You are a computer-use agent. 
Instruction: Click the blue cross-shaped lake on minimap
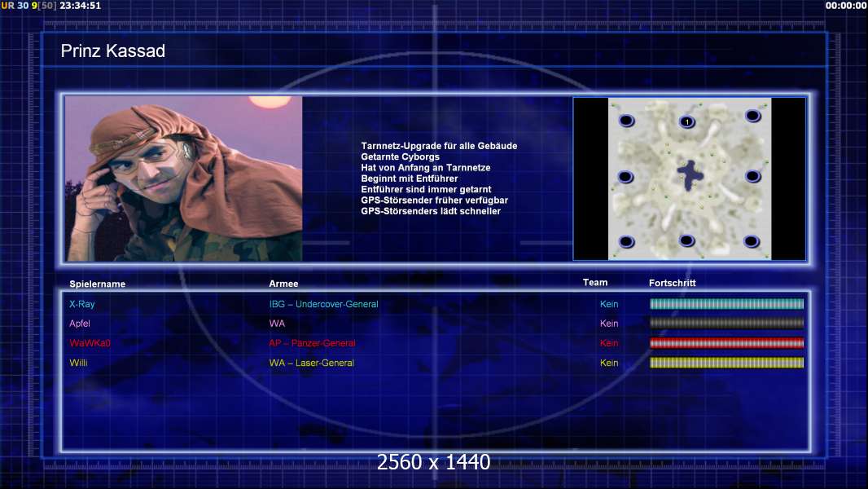691,175
